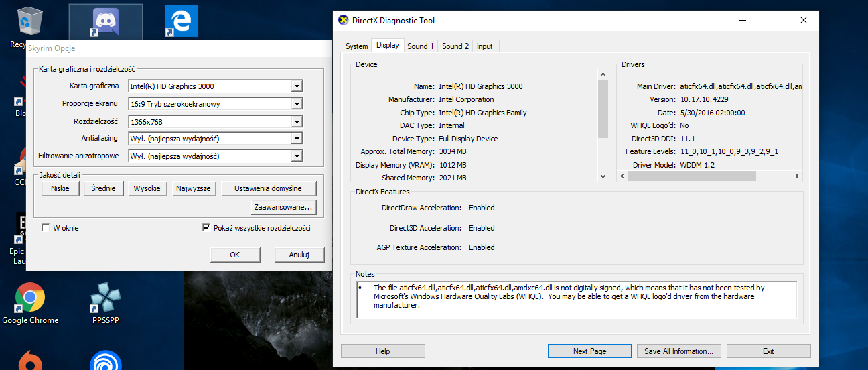This screenshot has width=868, height=370.
Task: Exit the DirectX Diagnostic Tool
Action: (768, 351)
